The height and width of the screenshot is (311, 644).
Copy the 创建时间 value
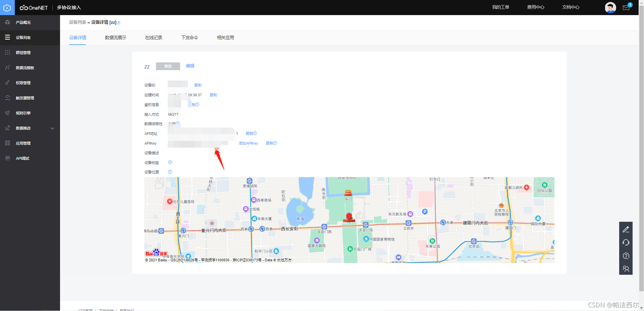coord(213,95)
